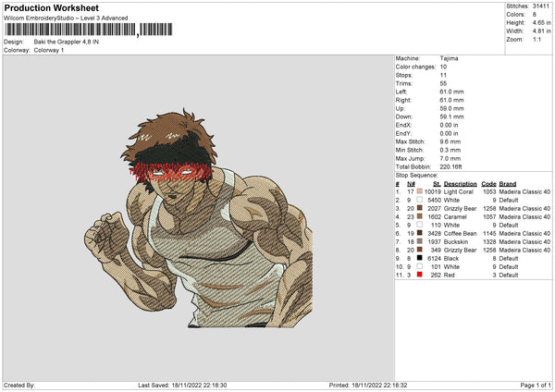Click the 'Created By:' footer label
555x392 pixels.
coord(19,386)
